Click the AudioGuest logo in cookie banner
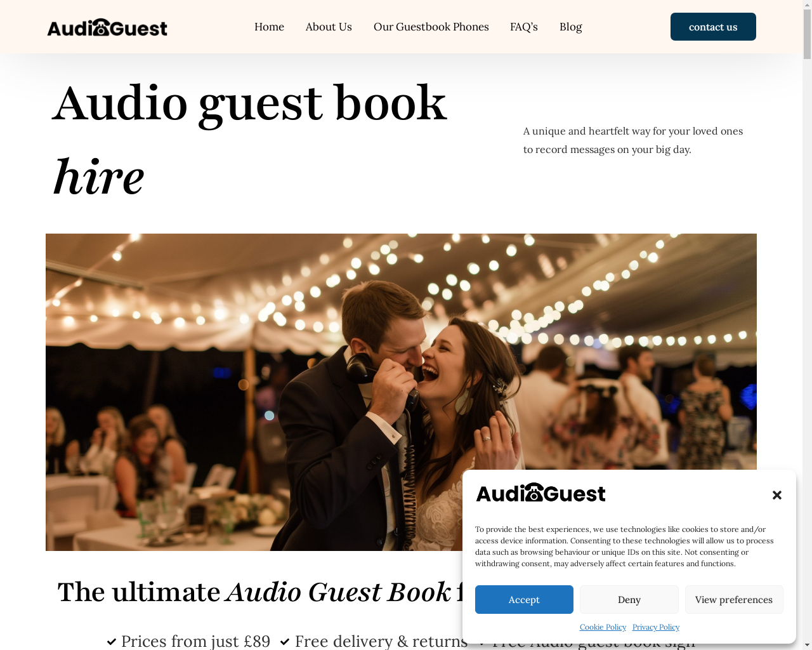This screenshot has height=650, width=812. pos(540,493)
